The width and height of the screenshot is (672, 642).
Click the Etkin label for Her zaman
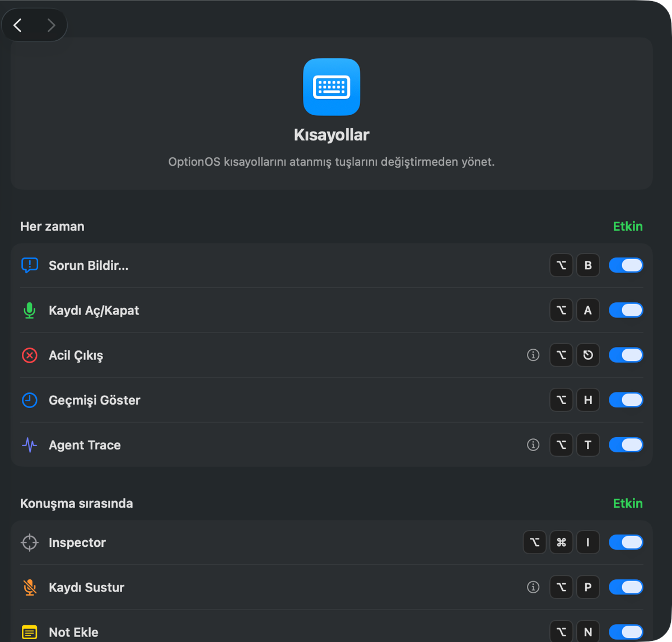[x=628, y=226]
